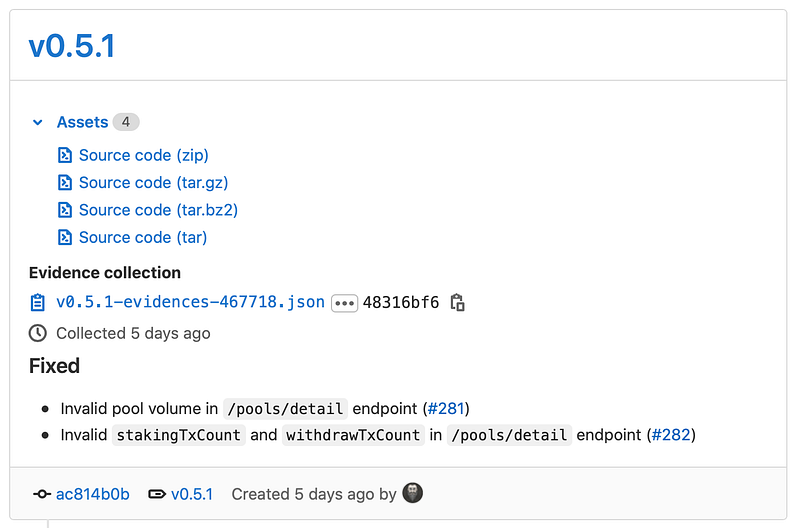
Task: Expand the ellipsis button next to evidences file
Action: pyautogui.click(x=344, y=302)
